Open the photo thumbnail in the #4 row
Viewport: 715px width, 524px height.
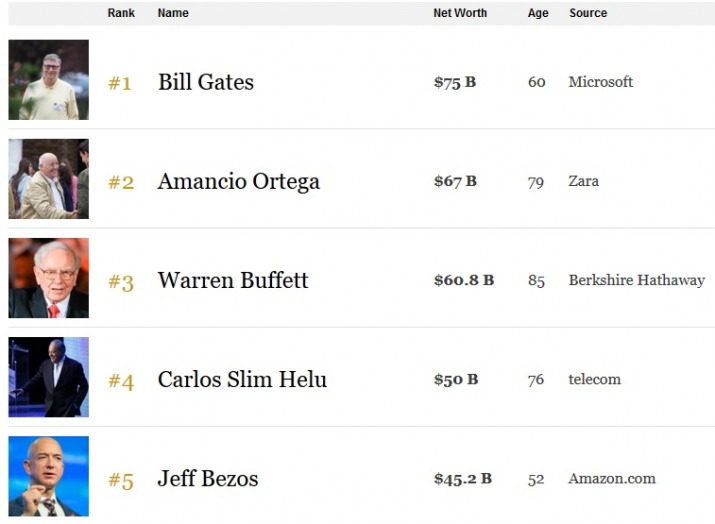[x=49, y=377]
